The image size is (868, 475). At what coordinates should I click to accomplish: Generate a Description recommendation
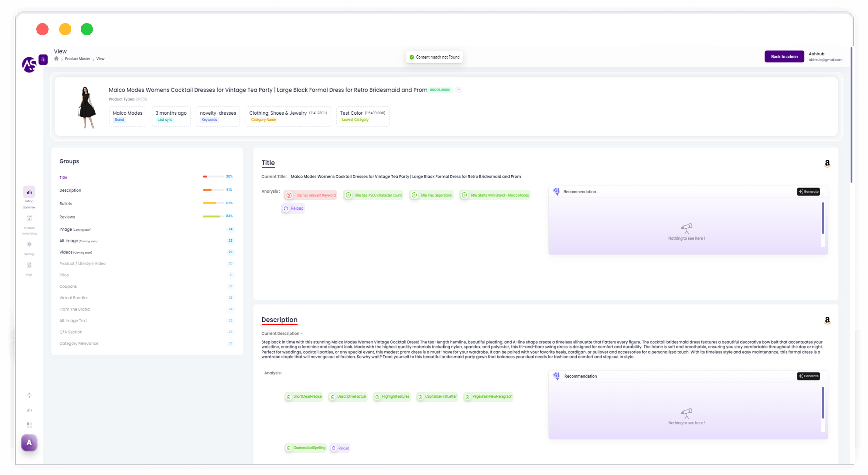808,376
